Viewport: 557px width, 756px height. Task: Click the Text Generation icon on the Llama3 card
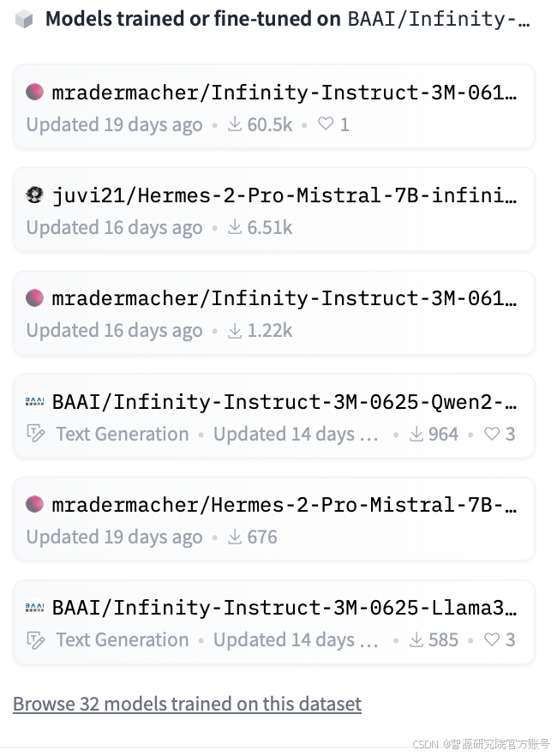click(35, 640)
